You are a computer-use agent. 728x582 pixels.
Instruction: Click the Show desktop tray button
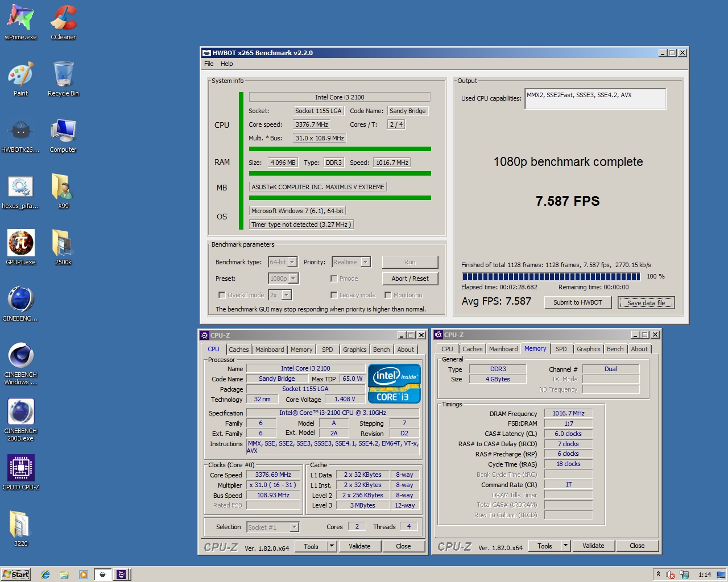(721, 575)
